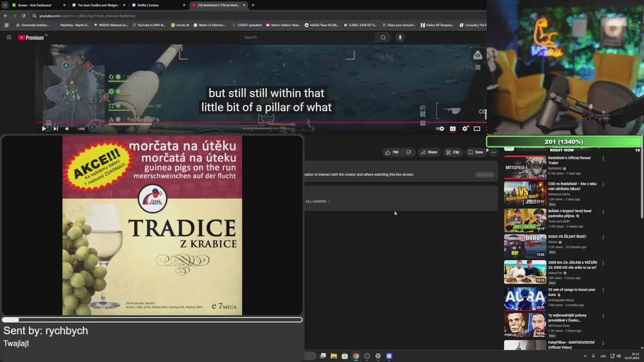The height and width of the screenshot is (362, 644).
Task: Toggle the player autoplay switch
Action: (440, 129)
